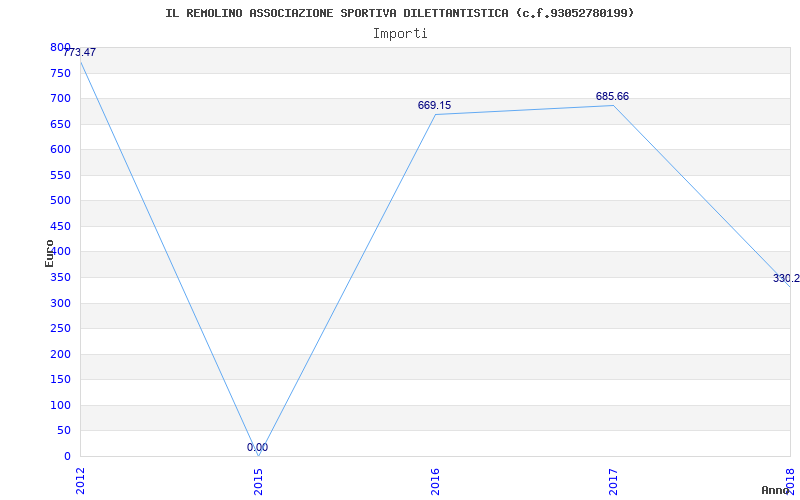
Task: Click the Euro y-axis title
Action: [x=49, y=253]
